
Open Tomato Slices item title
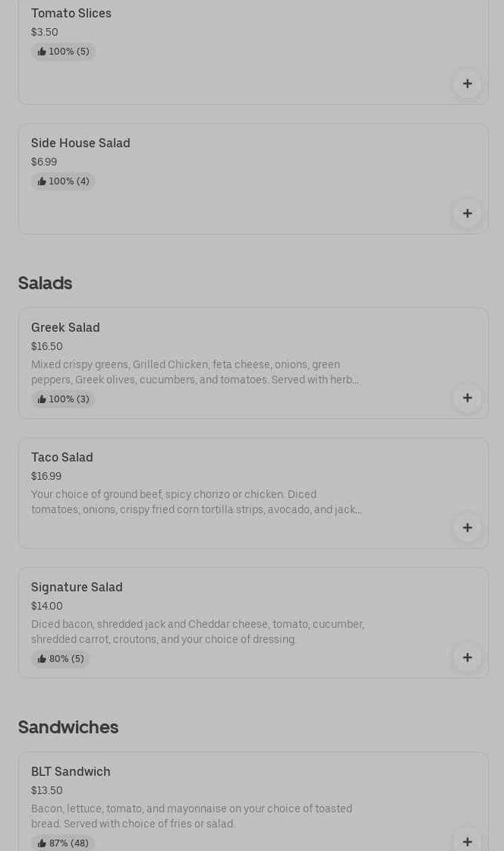(71, 14)
